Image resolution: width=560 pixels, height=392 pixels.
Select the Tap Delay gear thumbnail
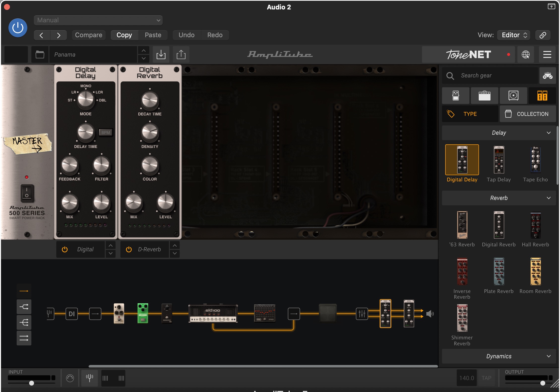[499, 160]
